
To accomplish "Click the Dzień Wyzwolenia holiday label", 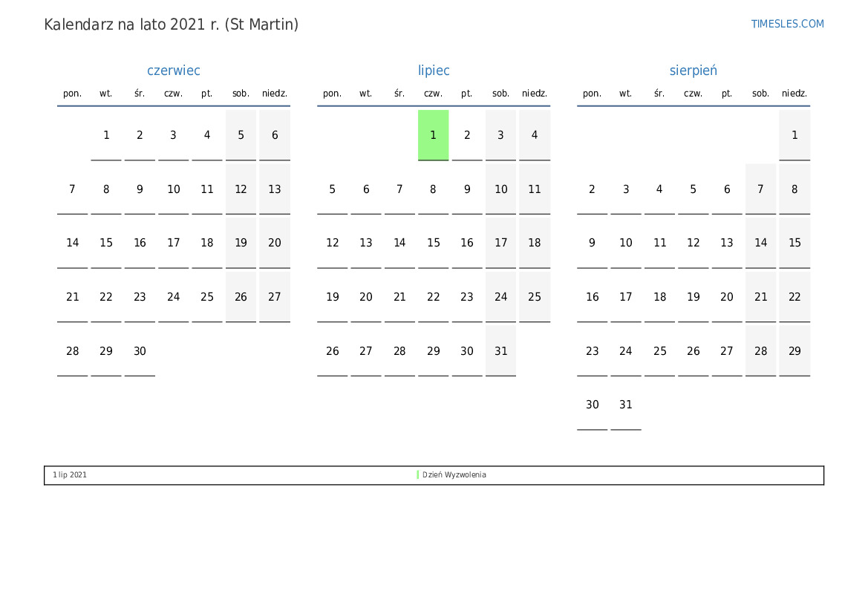I will 454,475.
